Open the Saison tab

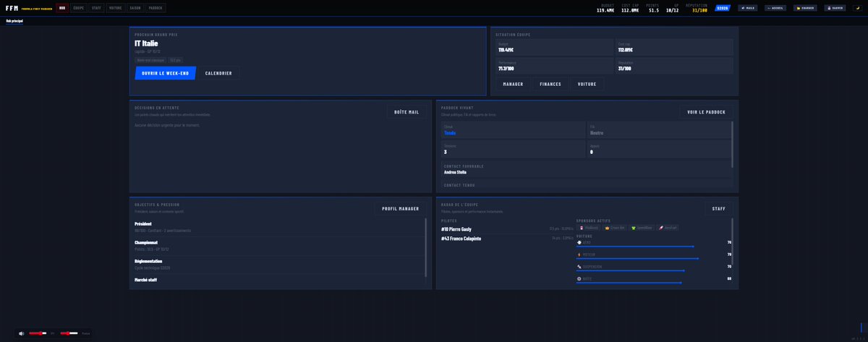135,8
